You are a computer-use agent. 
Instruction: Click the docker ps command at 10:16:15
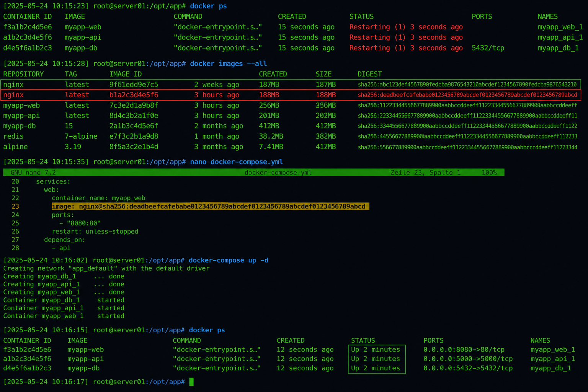[207, 330]
